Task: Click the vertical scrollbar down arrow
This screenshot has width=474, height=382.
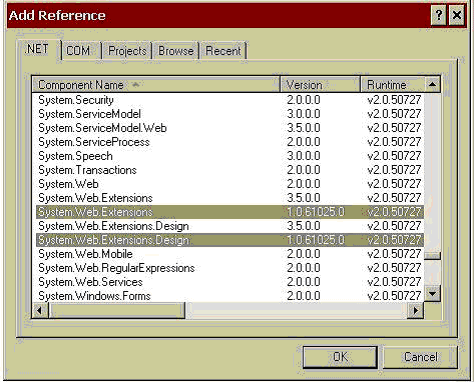Action: [x=432, y=294]
